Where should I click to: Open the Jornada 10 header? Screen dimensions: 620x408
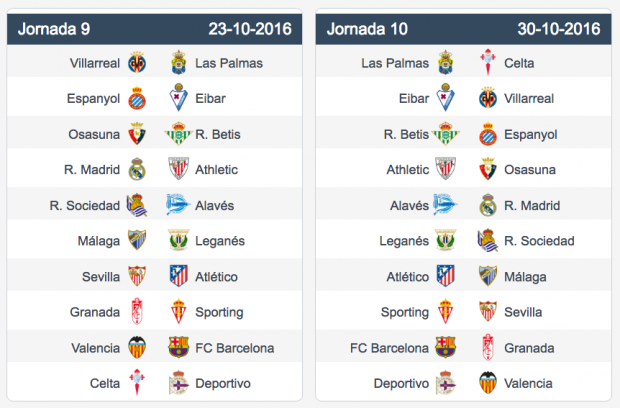[x=463, y=29]
